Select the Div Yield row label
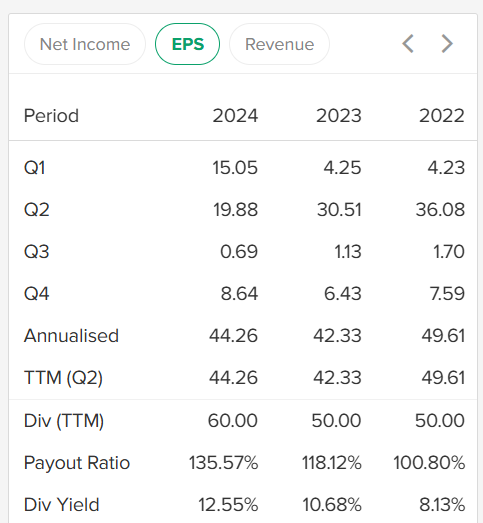 [x=62, y=505]
